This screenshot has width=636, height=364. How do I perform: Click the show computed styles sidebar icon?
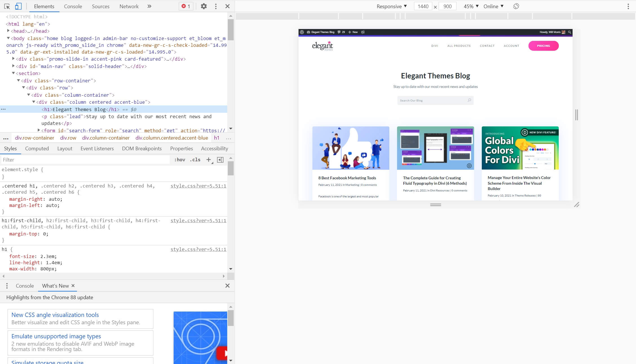point(220,160)
